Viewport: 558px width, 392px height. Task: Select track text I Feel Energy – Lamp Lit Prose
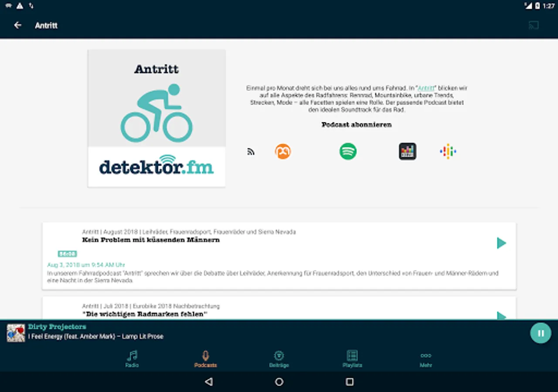click(x=96, y=336)
